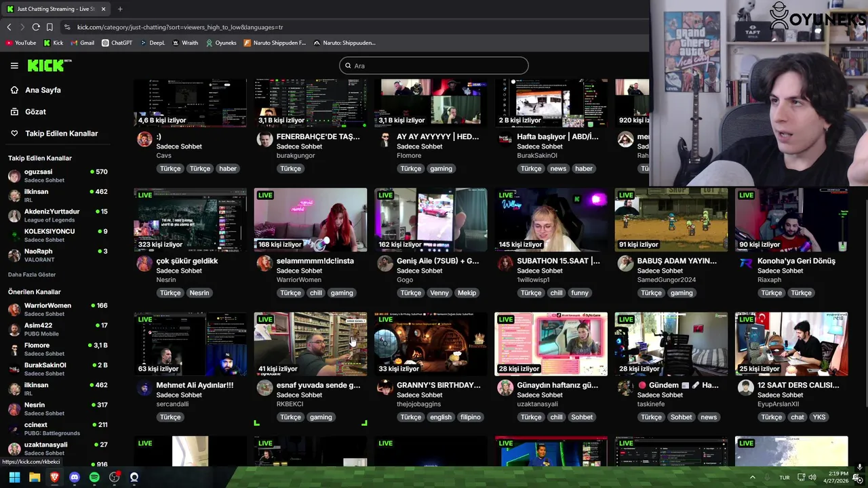Screen dimensions: 868x488
Task: Open uzaktanasyali in recommended channels
Action: 58,448
